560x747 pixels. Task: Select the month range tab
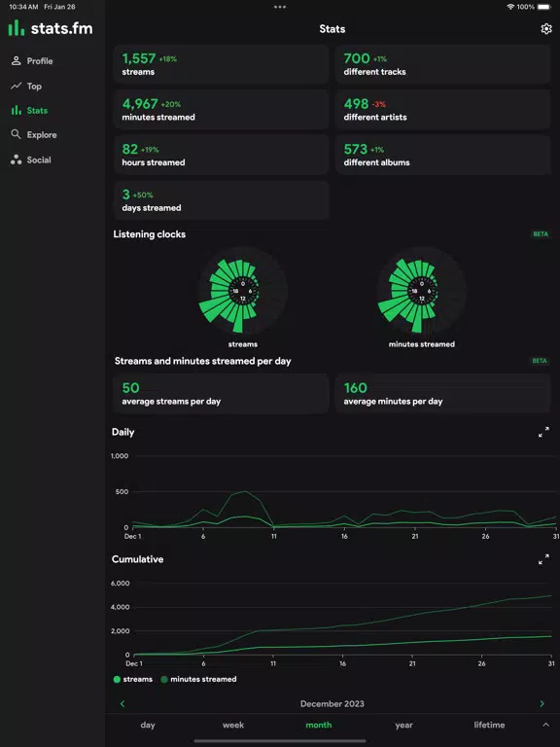(x=319, y=725)
